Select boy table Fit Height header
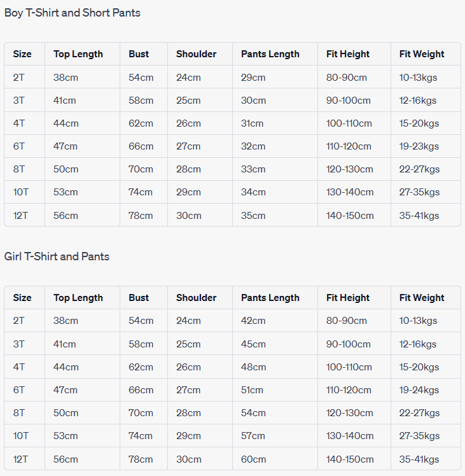 click(x=348, y=54)
